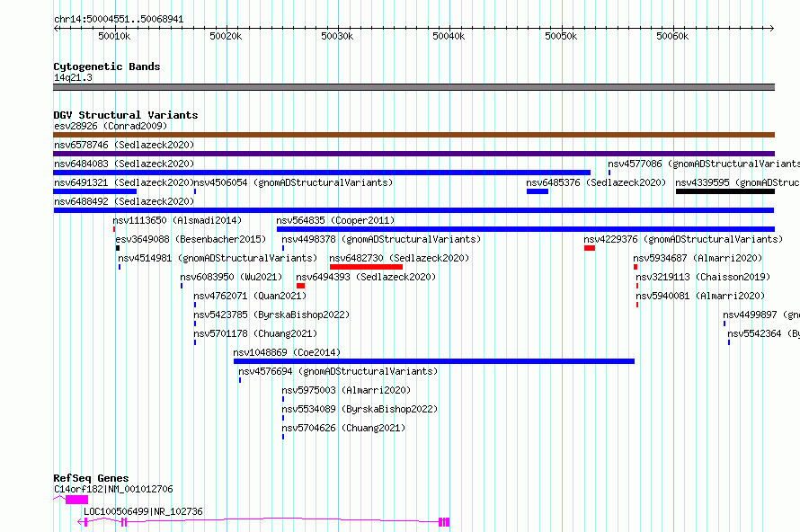Click the esv28926 (Conrad2009) brown variant bar
Viewport: 800px width, 532px height.
(413, 135)
